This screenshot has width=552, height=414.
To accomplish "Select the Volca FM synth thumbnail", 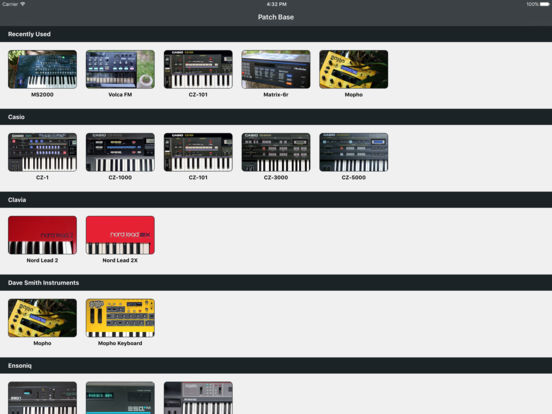I will click(120, 69).
